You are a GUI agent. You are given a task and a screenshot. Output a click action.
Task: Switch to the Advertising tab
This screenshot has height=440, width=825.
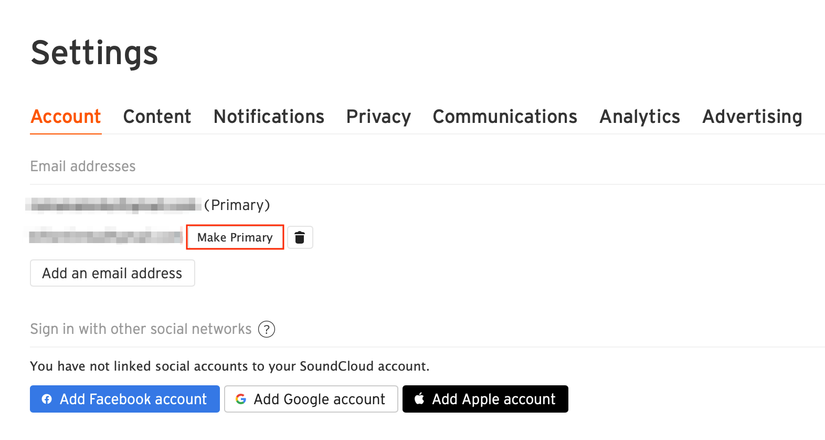pos(752,116)
